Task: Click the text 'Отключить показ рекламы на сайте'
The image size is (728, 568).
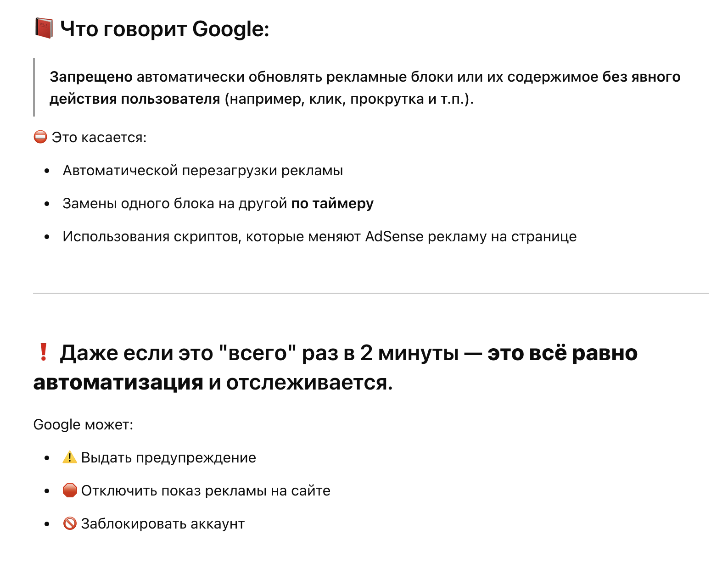Action: 206,490
